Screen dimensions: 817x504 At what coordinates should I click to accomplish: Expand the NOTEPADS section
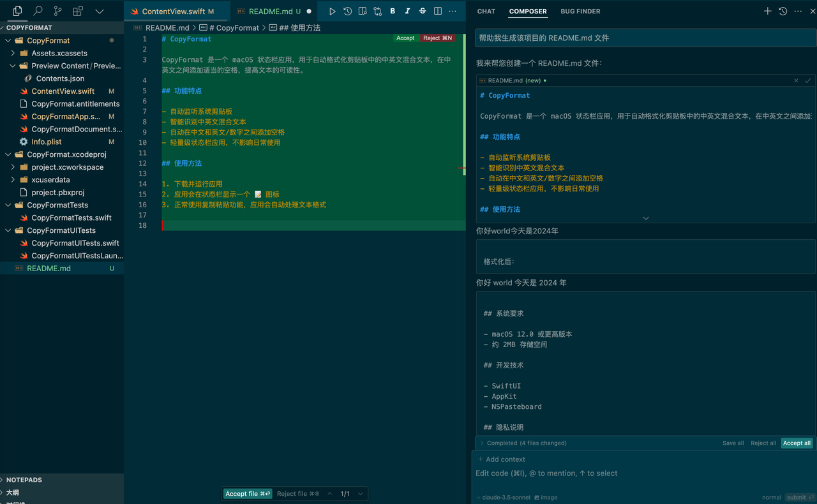(x=62, y=480)
